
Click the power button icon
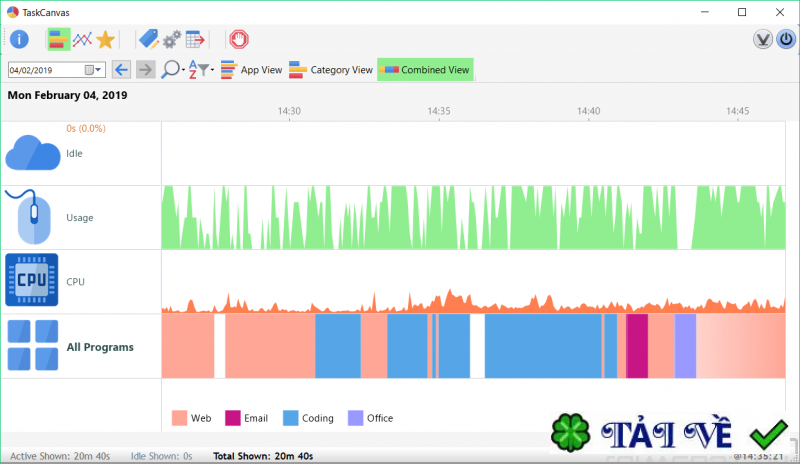click(x=786, y=39)
